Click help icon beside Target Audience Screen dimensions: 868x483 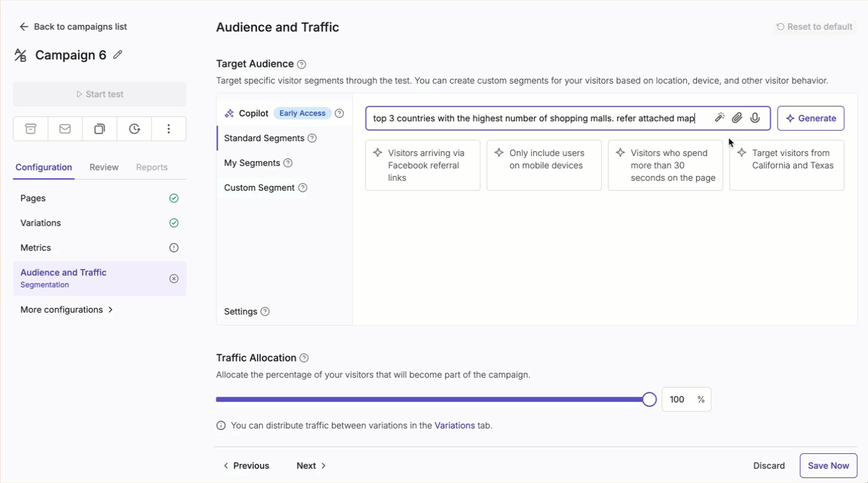(x=302, y=64)
